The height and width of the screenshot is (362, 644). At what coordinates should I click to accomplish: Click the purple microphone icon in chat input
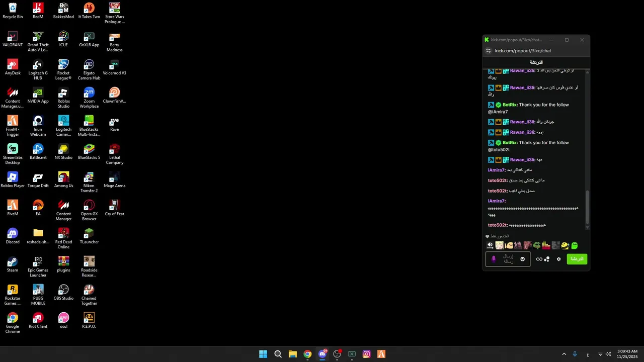click(x=494, y=259)
